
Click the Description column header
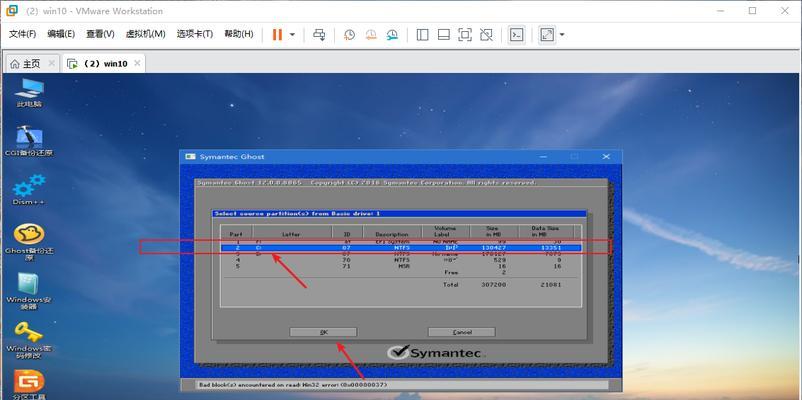point(392,234)
